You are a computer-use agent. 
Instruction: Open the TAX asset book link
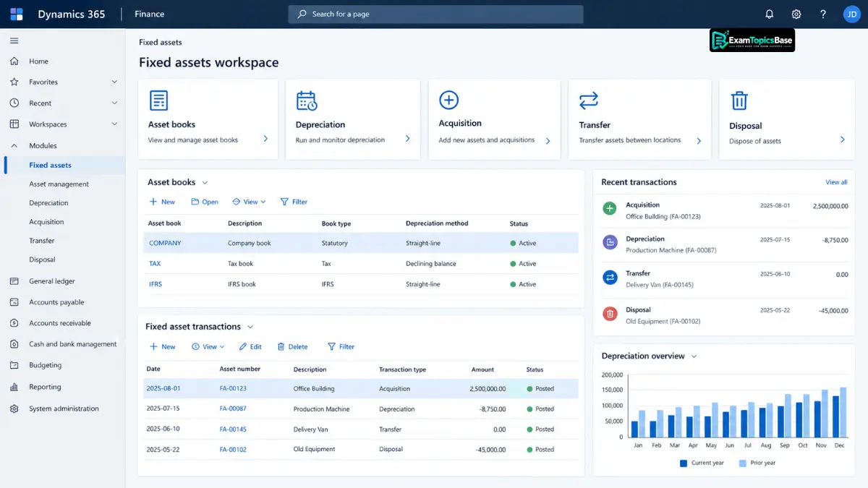[155, 264]
